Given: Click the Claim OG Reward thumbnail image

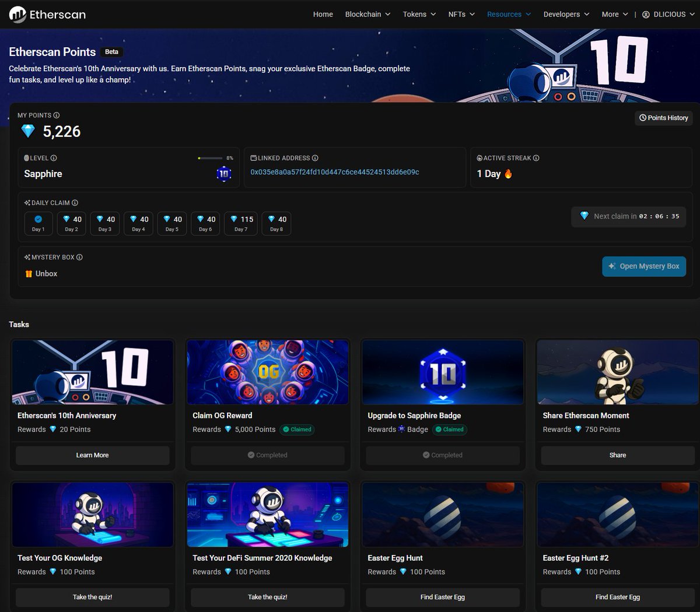Looking at the screenshot, I should coord(268,372).
